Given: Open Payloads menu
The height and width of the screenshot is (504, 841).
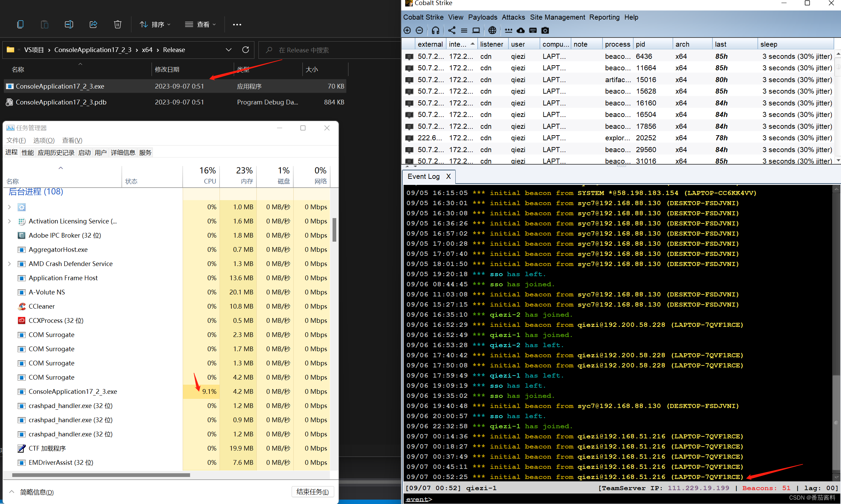Looking at the screenshot, I should coord(482,17).
